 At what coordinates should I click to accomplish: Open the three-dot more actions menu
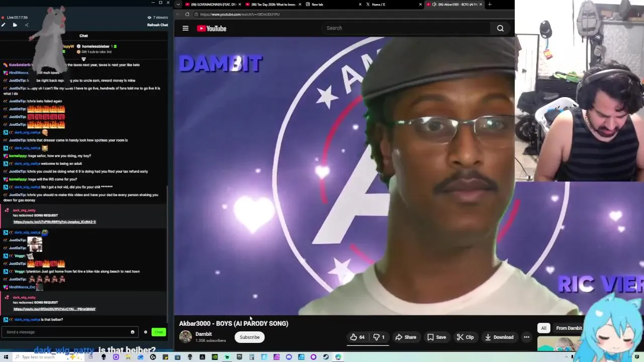(526, 337)
